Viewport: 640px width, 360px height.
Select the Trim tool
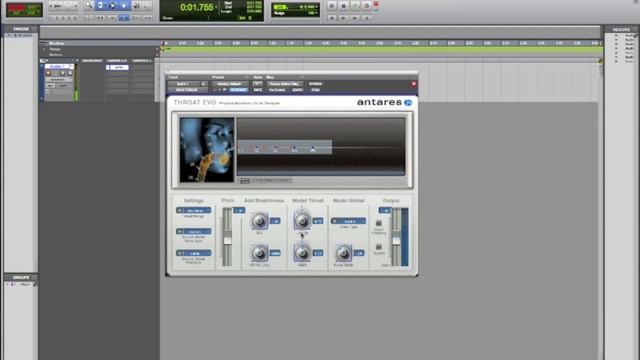100,5
